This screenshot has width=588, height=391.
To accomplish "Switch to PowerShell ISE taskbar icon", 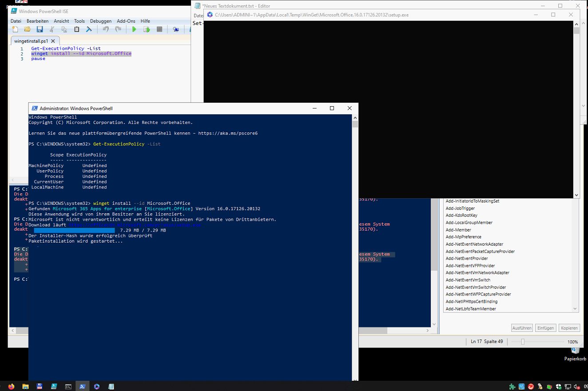I will [54, 386].
